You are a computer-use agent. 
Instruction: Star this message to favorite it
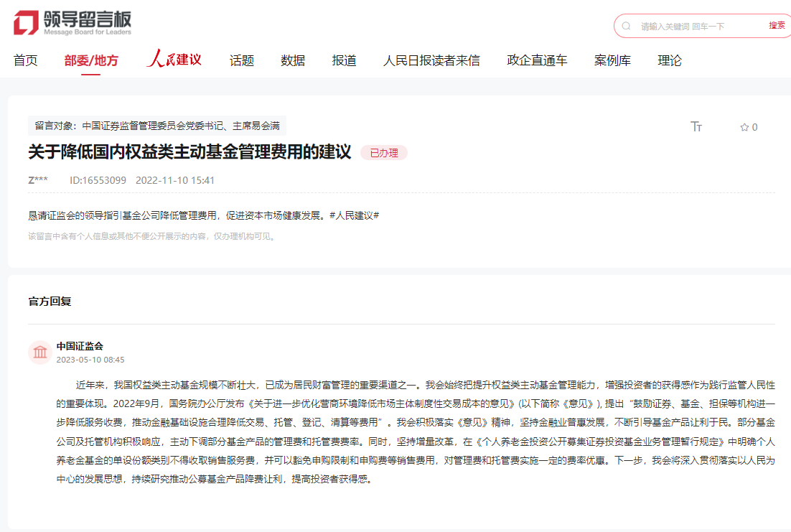point(744,127)
